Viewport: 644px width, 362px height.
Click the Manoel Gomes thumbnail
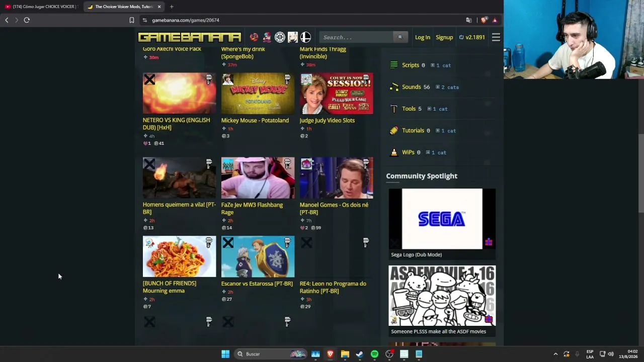pyautogui.click(x=336, y=178)
